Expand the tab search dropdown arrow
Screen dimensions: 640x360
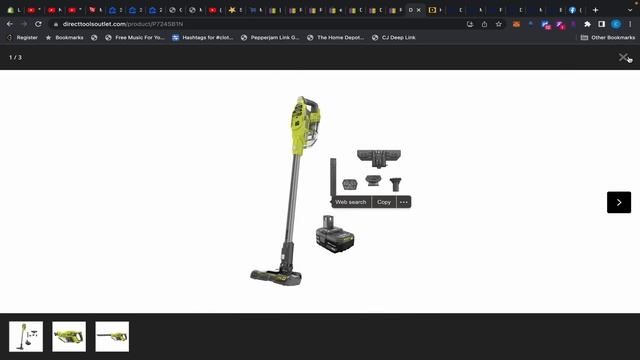coord(630,10)
